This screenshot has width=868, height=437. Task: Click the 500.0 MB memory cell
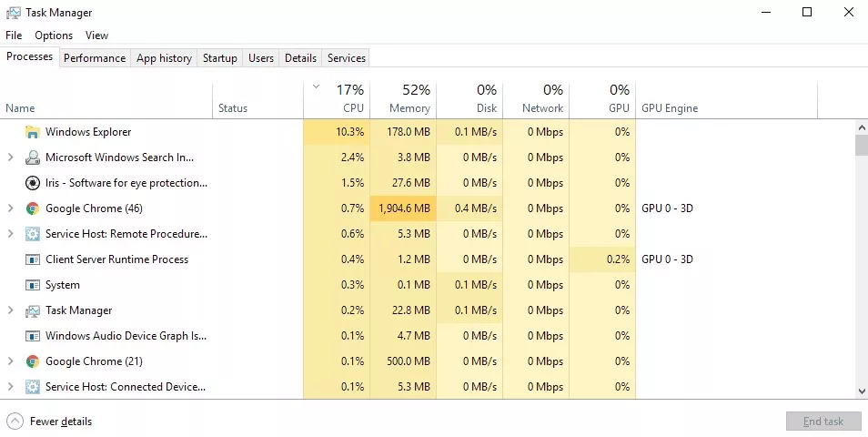403,361
